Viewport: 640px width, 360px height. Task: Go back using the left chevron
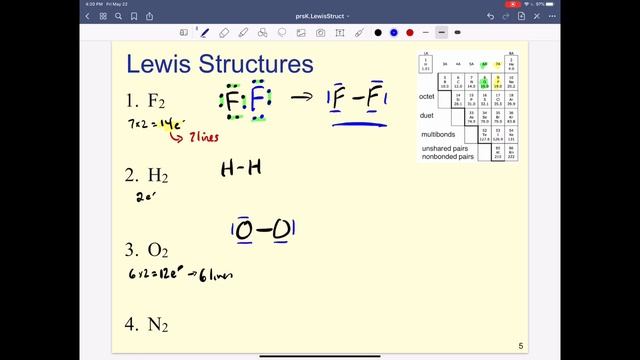pyautogui.click(x=87, y=16)
